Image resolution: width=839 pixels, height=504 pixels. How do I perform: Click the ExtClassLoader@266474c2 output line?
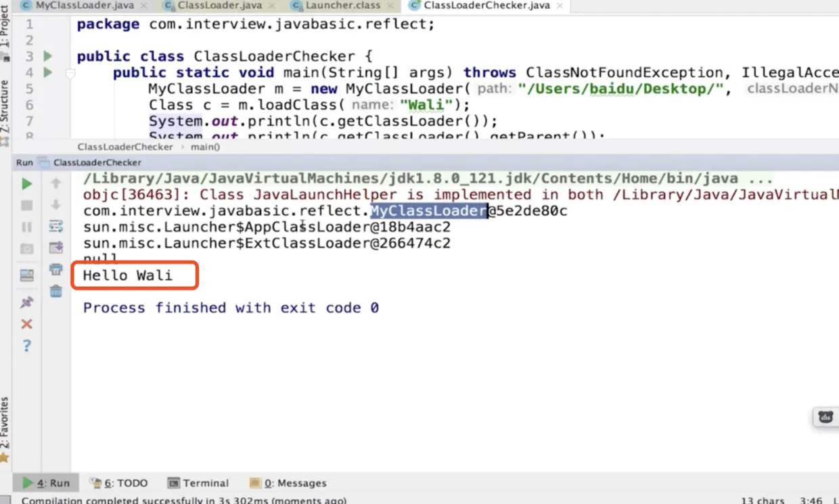coord(267,243)
